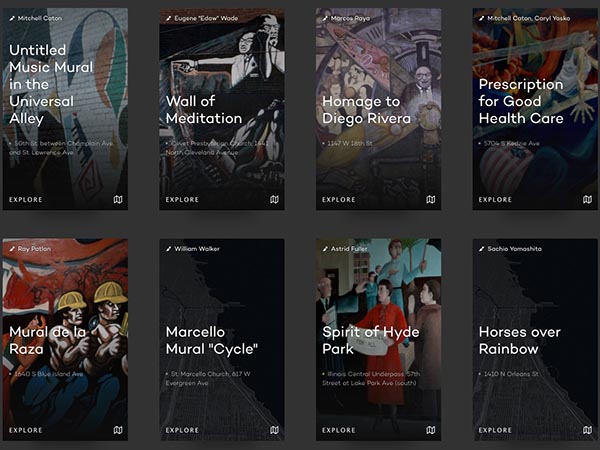Click brush icon beside Sachio Yamashita
Screen dimensions: 600x450
(481, 249)
